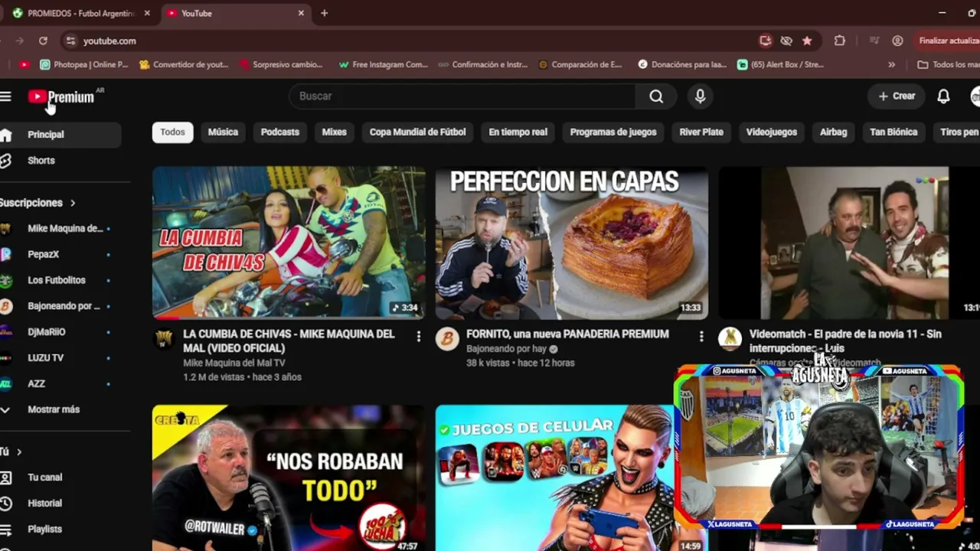Click the Buscar search field
The image size is (980, 551).
[x=462, y=96]
